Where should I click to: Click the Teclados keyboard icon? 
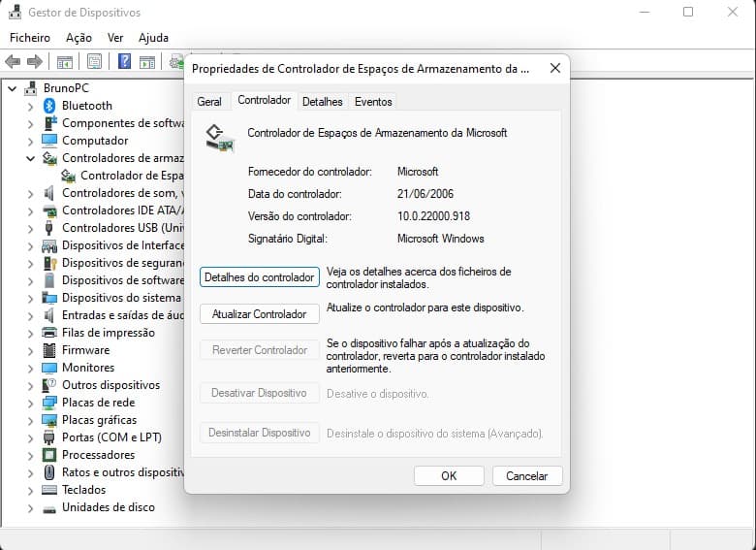(49, 490)
